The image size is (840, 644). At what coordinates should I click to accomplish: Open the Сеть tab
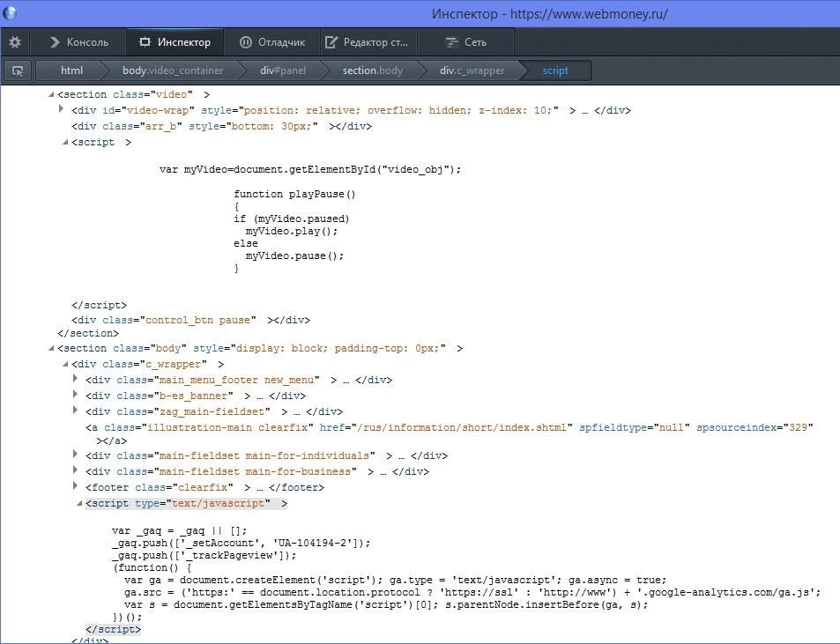[466, 42]
